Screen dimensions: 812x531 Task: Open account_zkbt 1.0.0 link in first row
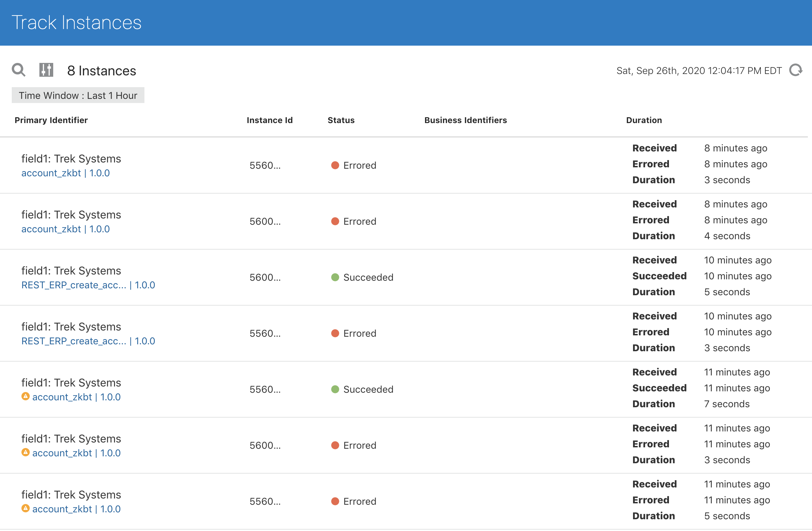click(65, 173)
